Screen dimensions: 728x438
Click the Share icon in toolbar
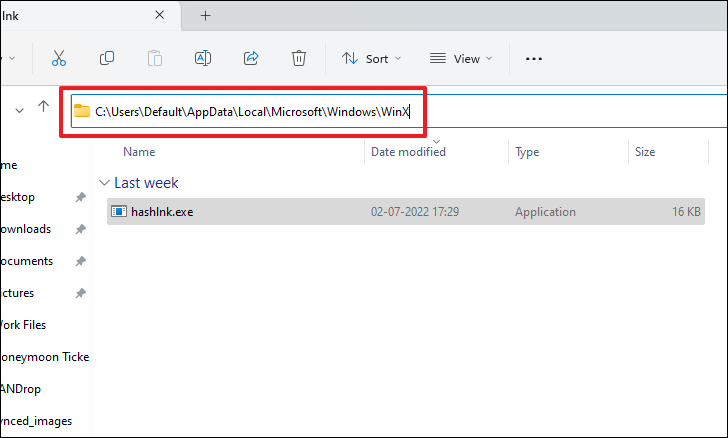pos(251,59)
